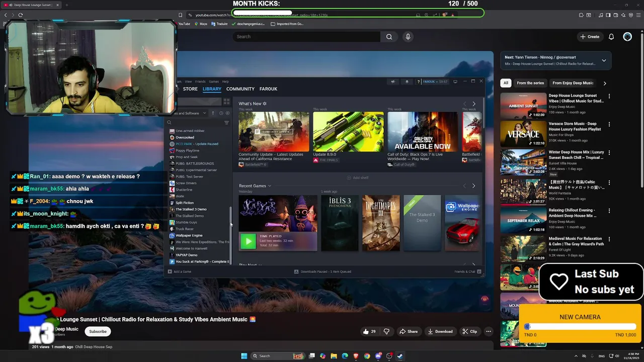Open options for Versace Store Music video
The width and height of the screenshot is (644, 362).
609,124
